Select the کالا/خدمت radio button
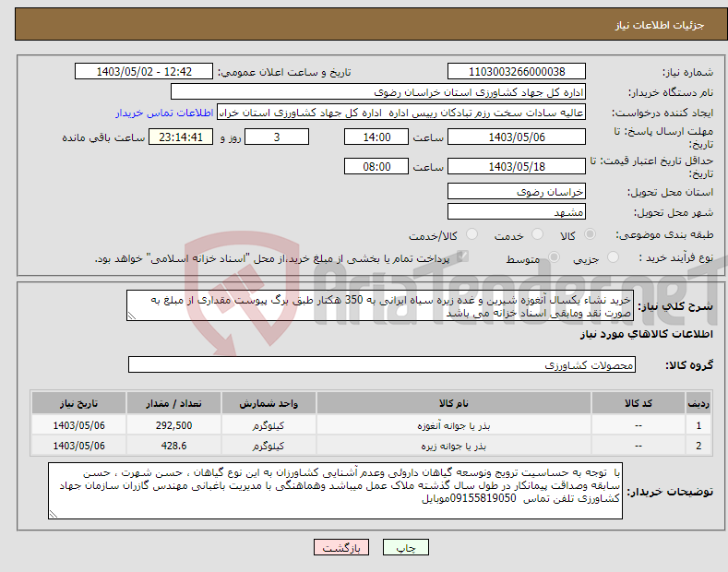The width and height of the screenshot is (728, 572). pyautogui.click(x=471, y=234)
